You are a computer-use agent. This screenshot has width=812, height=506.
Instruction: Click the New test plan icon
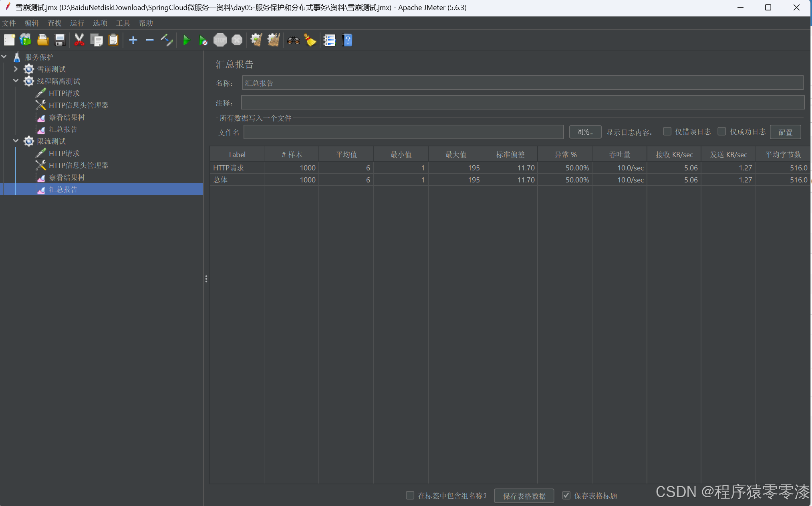coord(9,40)
